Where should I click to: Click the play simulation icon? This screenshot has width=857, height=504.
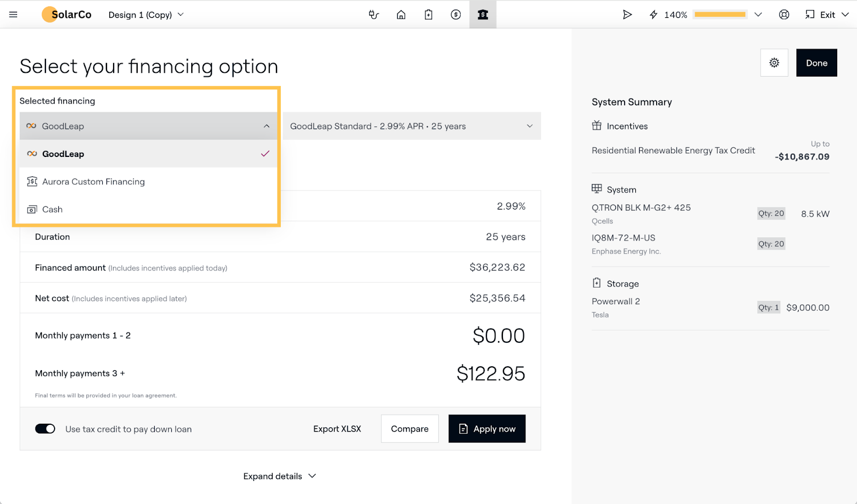[x=627, y=14]
